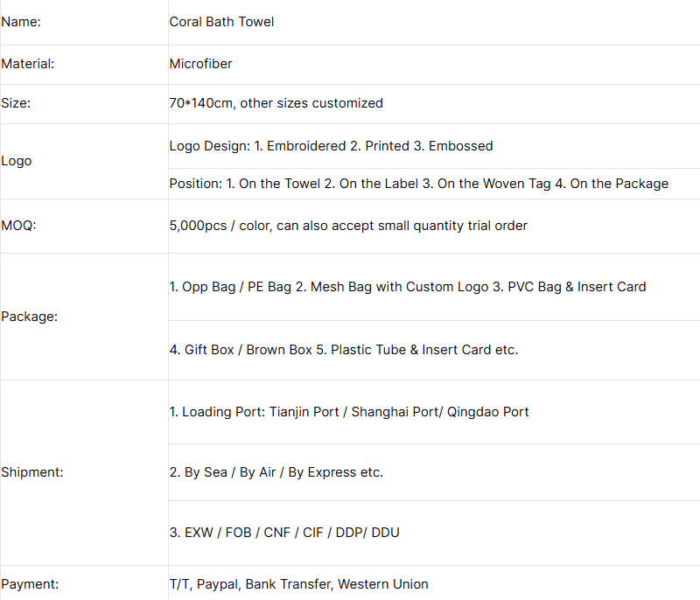Image resolution: width=700 pixels, height=600 pixels.
Task: Select the "Microfiber" value cell
Action: 200,64
